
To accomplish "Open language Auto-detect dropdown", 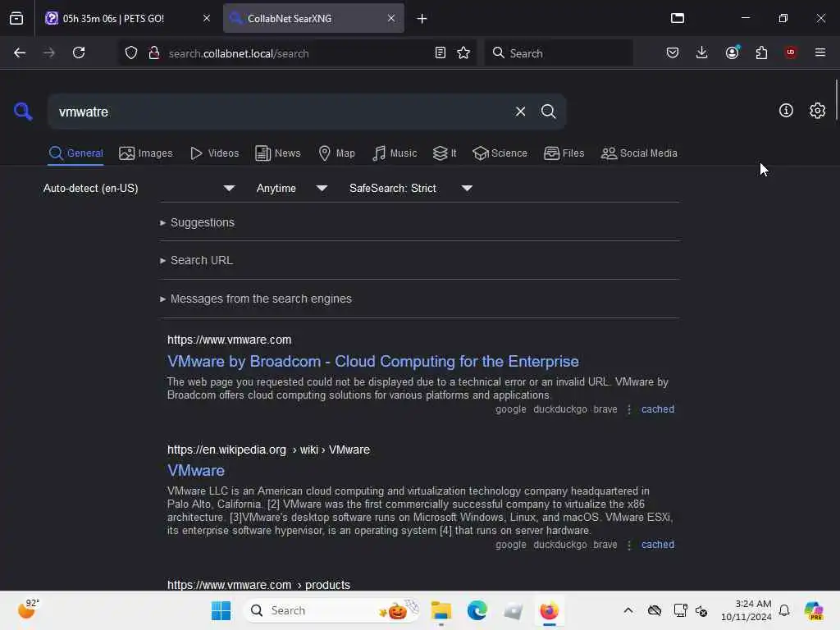I will [x=139, y=189].
